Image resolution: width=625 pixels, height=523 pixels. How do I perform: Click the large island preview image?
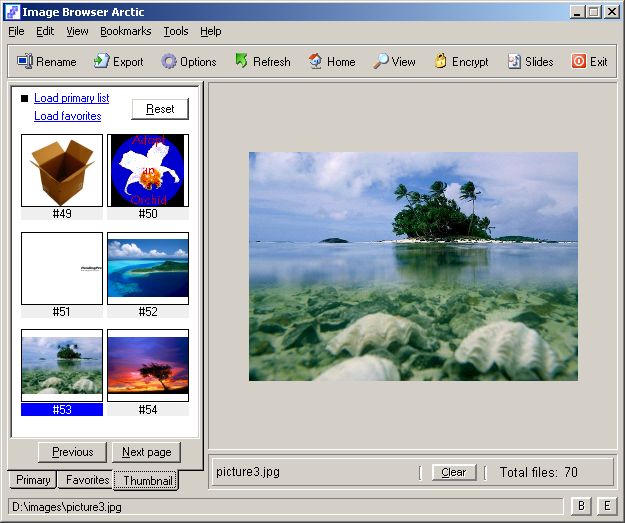click(x=413, y=266)
